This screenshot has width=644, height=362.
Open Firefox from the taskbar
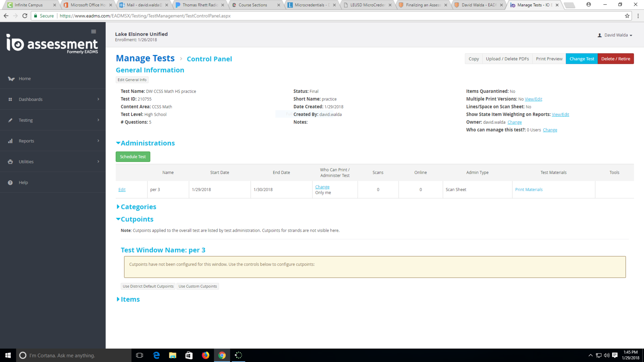[205, 355]
